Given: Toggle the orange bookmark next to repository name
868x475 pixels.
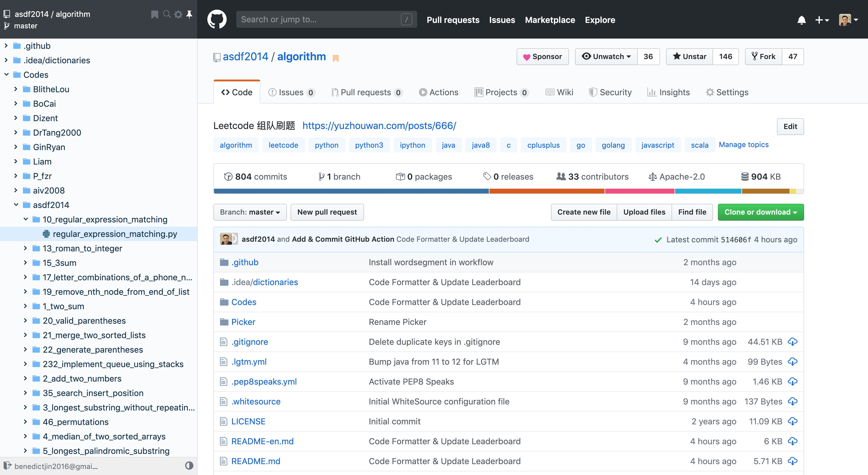Looking at the screenshot, I should pos(336,58).
